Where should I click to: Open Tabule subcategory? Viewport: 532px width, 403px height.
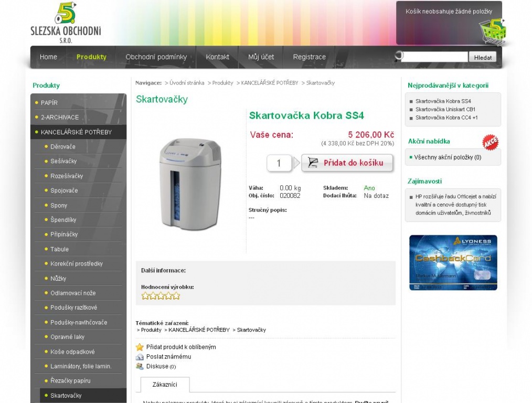59,249
